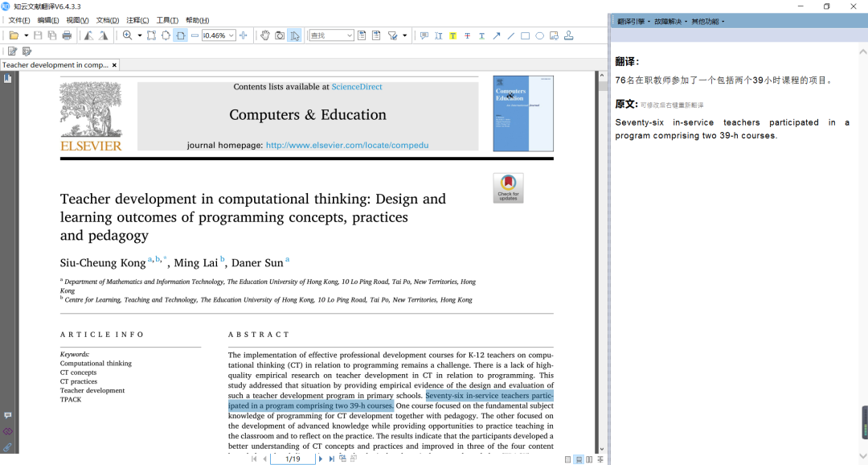Rotate page counterclockwise

[x=88, y=35]
